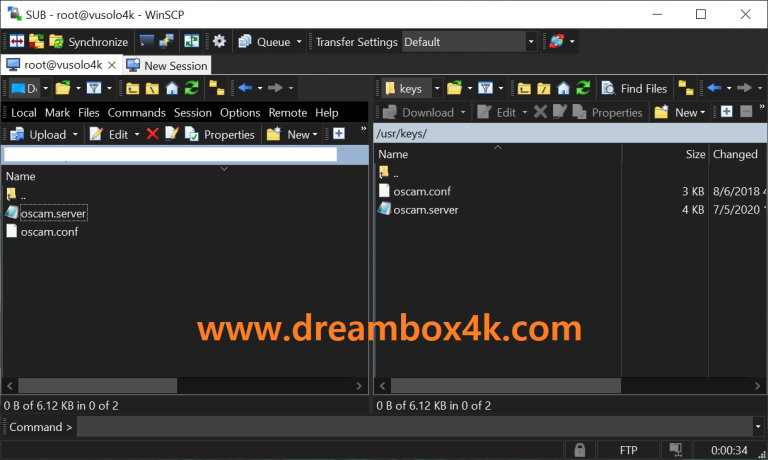Click remote open directory icon

click(x=455, y=88)
